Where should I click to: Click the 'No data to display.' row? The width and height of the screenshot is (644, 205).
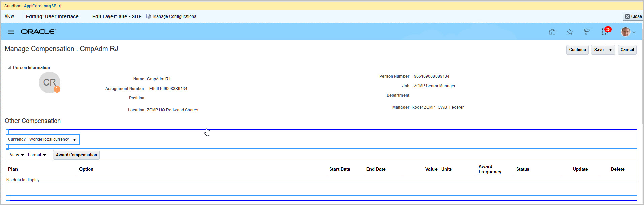click(x=321, y=180)
